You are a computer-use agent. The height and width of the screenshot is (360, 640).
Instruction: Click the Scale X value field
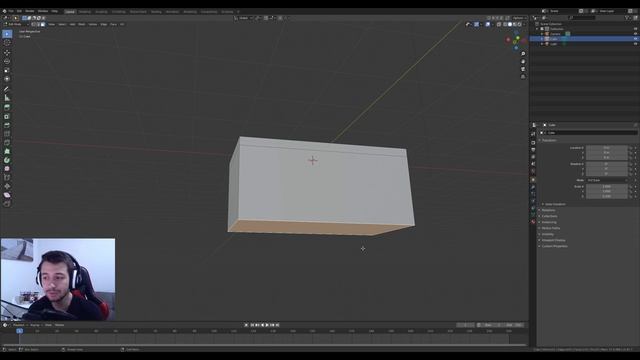pyautogui.click(x=607, y=187)
